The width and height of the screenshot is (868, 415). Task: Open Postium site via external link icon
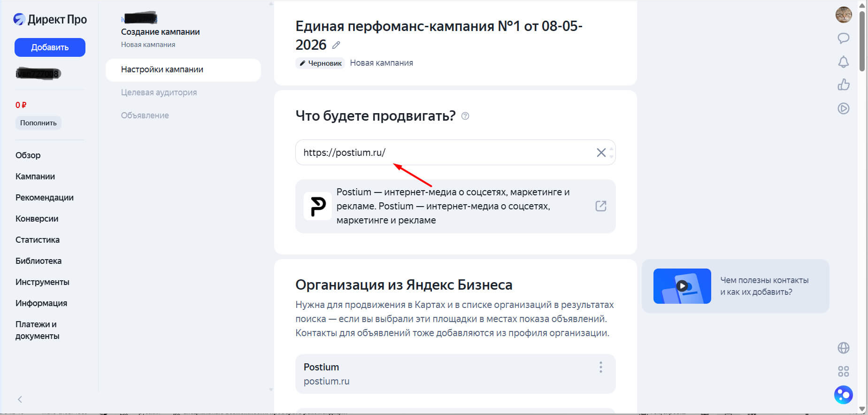(601, 206)
